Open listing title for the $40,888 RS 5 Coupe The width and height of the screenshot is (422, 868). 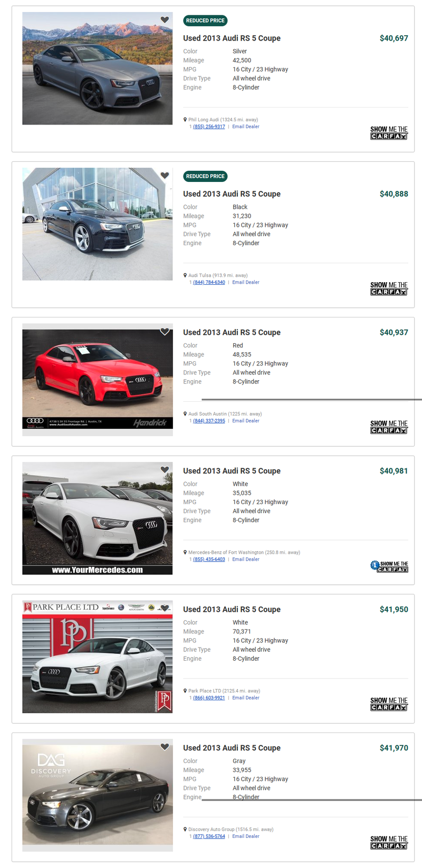(232, 194)
